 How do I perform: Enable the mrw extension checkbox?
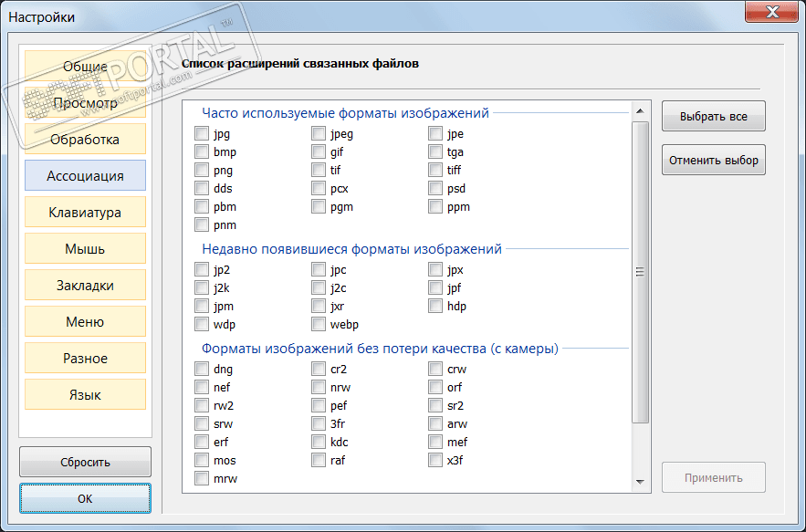pos(202,478)
